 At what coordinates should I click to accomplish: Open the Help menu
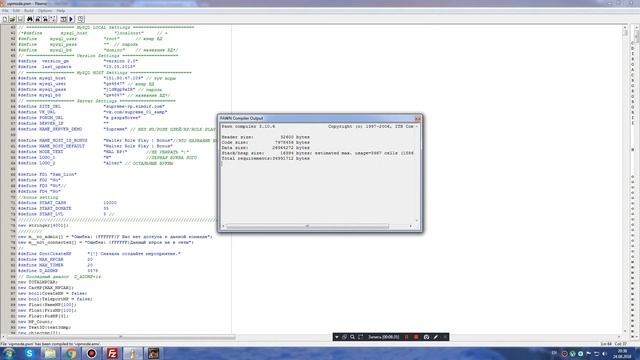pos(61,11)
